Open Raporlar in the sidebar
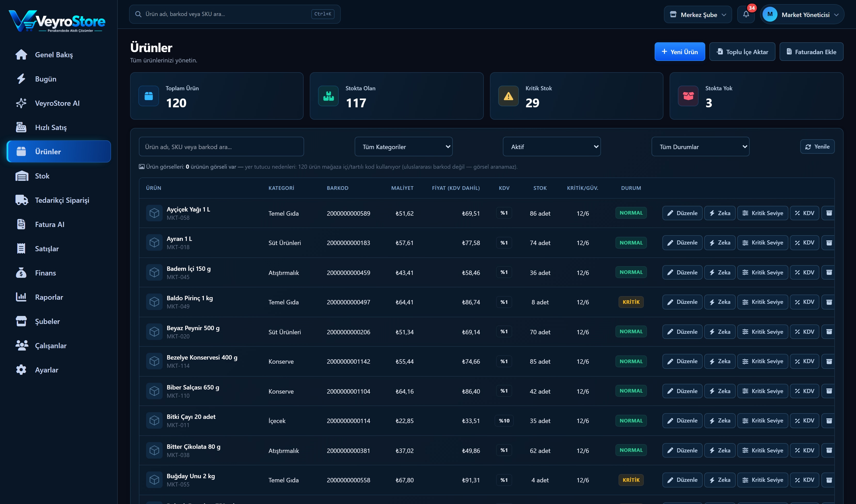856x504 pixels. tap(59, 297)
